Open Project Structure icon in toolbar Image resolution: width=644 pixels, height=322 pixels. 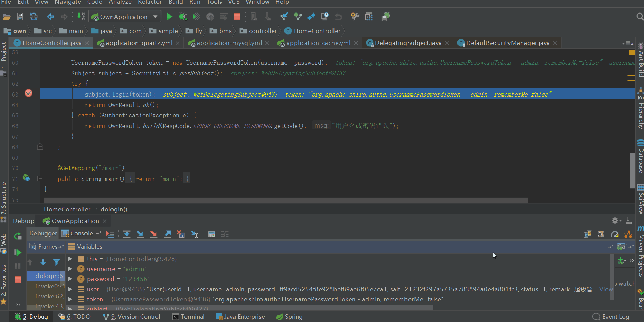pyautogui.click(x=369, y=17)
